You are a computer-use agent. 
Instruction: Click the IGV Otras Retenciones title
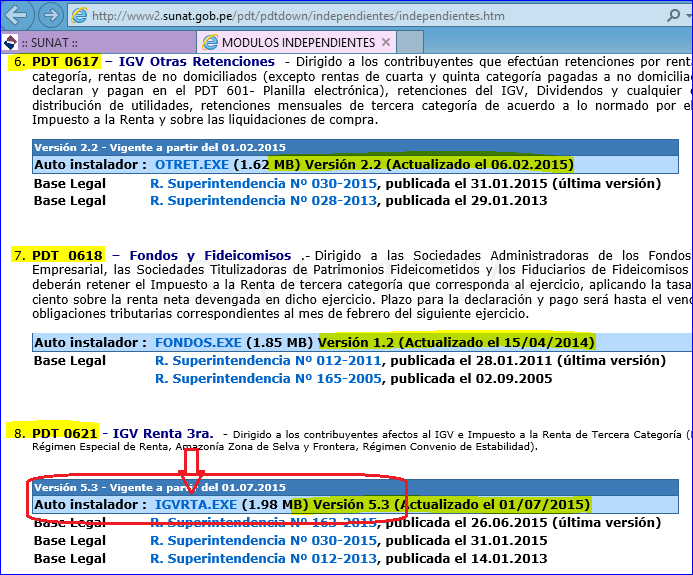(x=197, y=61)
